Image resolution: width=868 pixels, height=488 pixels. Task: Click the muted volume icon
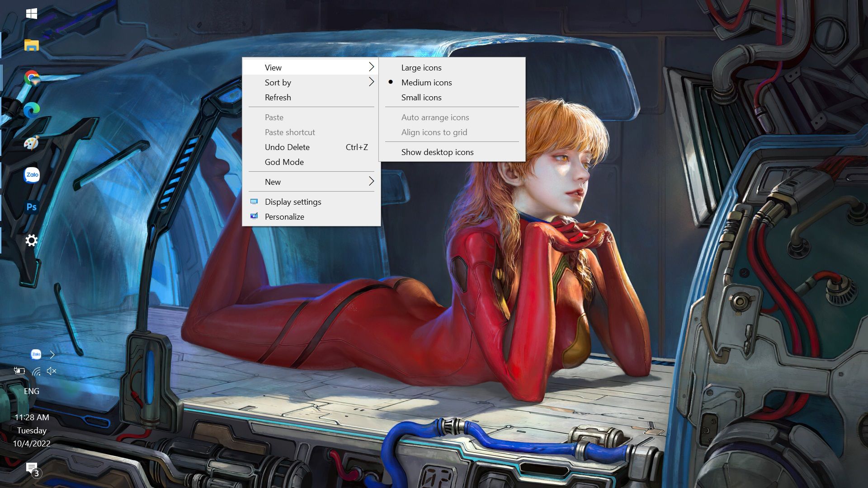click(x=52, y=371)
